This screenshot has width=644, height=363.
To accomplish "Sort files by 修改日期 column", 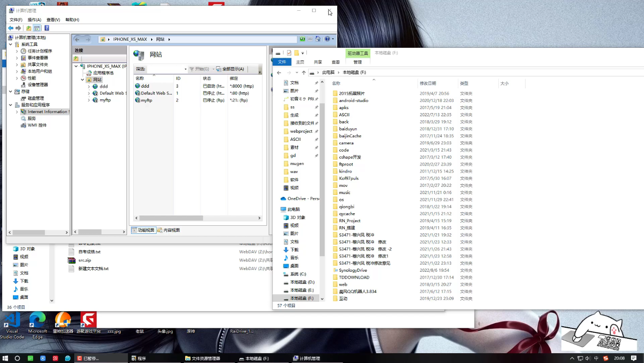I will tap(428, 84).
